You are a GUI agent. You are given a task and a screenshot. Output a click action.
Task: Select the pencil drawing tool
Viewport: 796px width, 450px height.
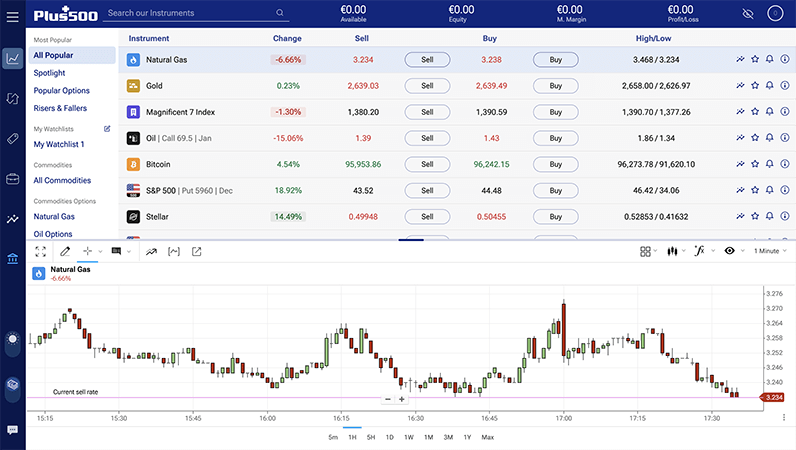(65, 251)
